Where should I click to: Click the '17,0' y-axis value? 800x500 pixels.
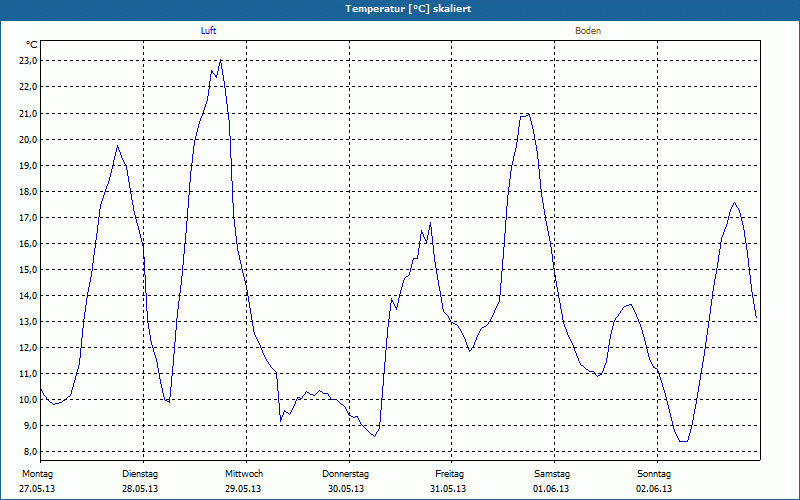coord(28,217)
